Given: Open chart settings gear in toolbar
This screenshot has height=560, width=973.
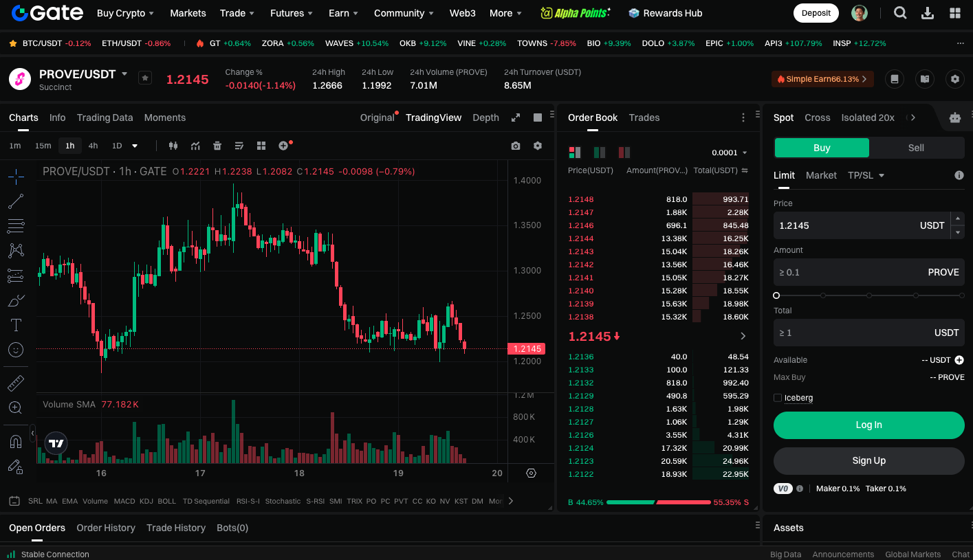Looking at the screenshot, I should tap(538, 146).
